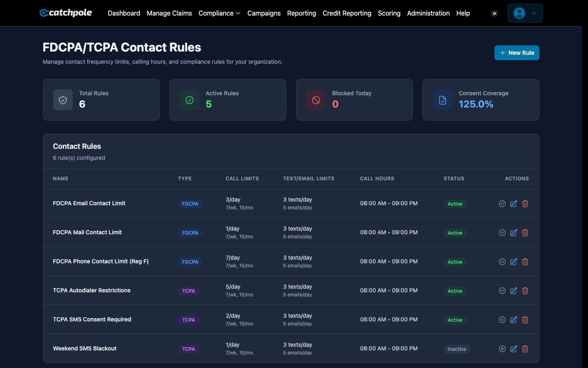Open the Manage Claims menu item
Viewport: 588px width, 368px height.
[169, 13]
